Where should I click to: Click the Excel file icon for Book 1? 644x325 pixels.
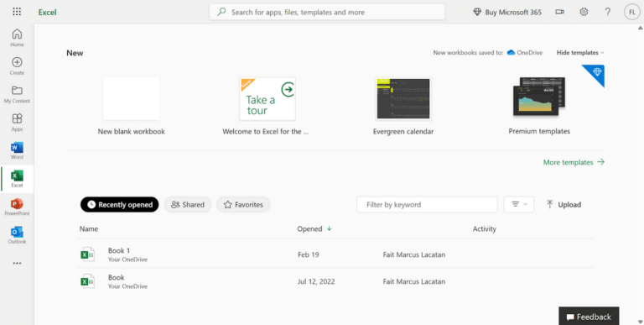[x=87, y=254]
